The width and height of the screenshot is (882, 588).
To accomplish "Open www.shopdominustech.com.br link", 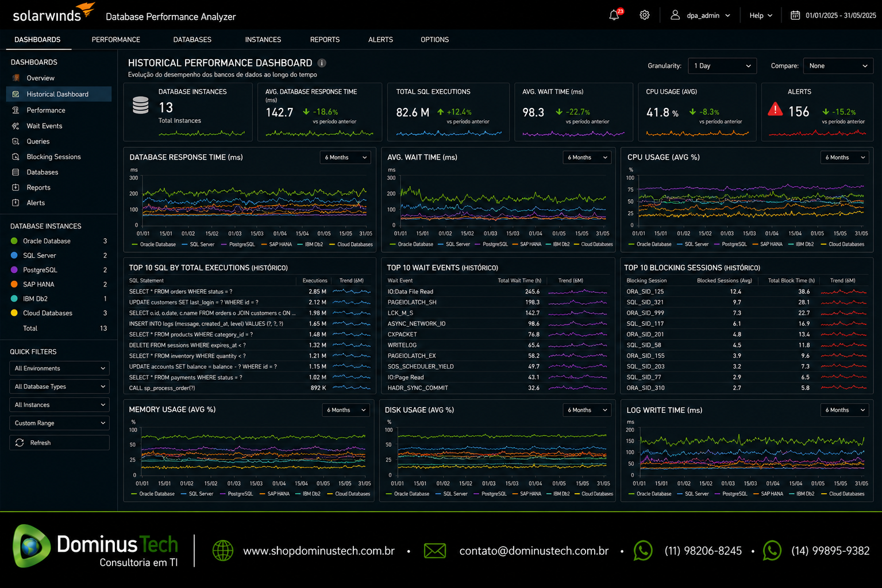I will click(x=319, y=551).
